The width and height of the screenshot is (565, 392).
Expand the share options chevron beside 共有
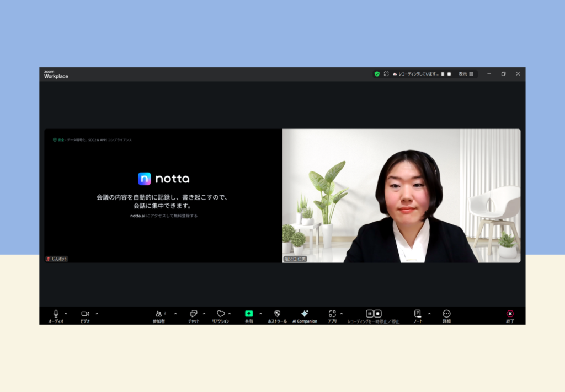pos(260,314)
